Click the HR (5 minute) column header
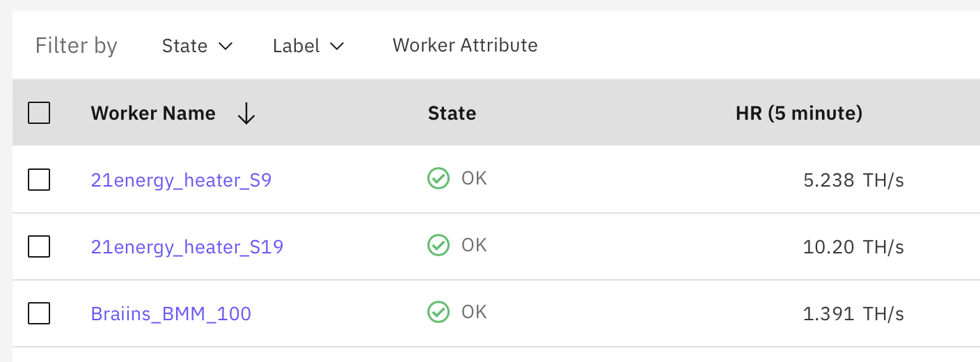Viewport: 980px width, 362px height. 798,113
